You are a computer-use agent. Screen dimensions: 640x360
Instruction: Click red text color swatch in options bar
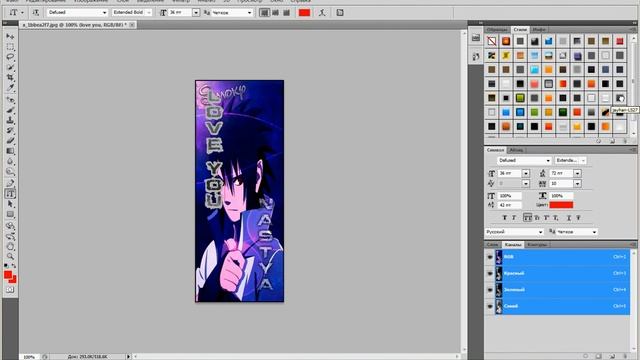pyautogui.click(x=304, y=13)
